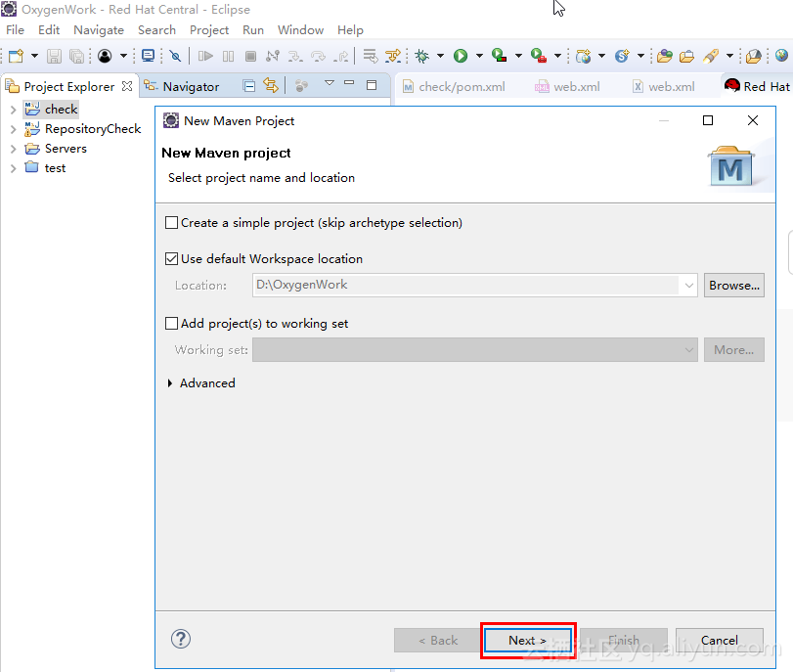Expand the RepositoryCheck project node
The height and width of the screenshot is (672, 793).
pyautogui.click(x=13, y=129)
